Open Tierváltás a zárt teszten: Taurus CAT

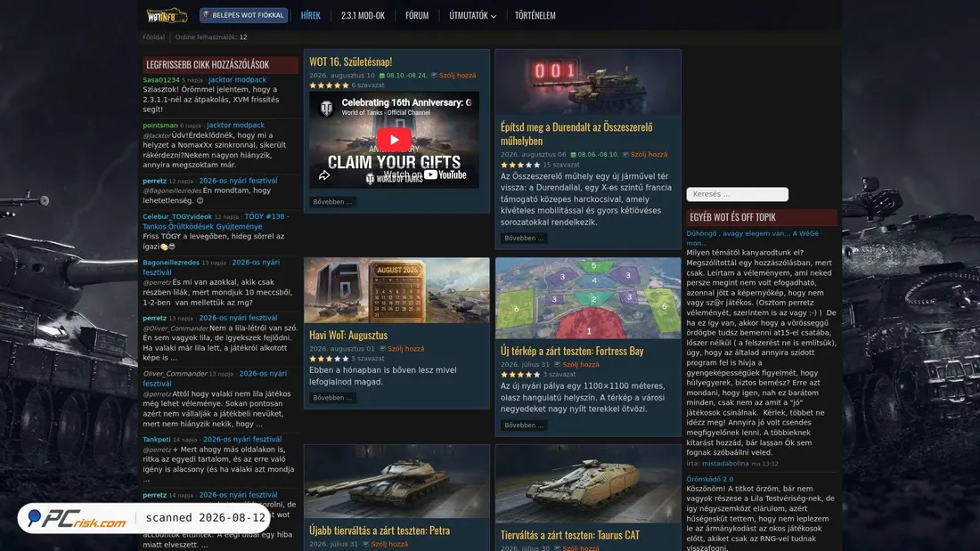click(570, 535)
